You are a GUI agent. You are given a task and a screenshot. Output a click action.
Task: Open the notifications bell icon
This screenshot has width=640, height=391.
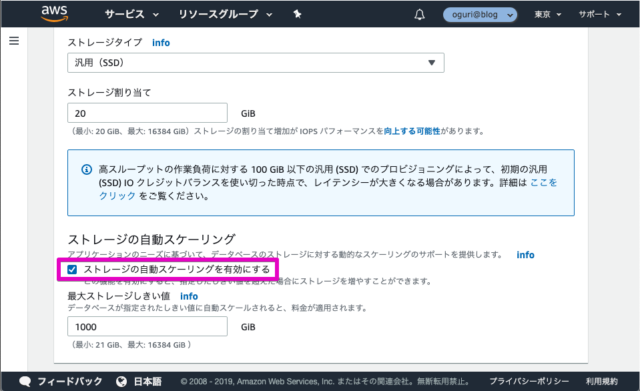click(420, 15)
